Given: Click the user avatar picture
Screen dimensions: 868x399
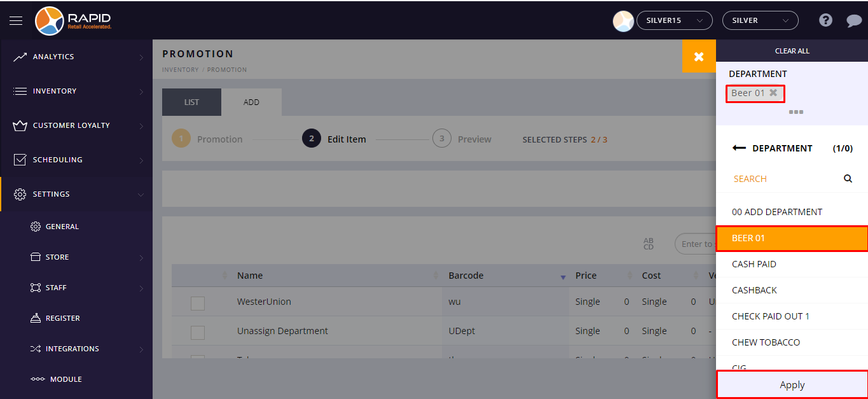Looking at the screenshot, I should (623, 21).
